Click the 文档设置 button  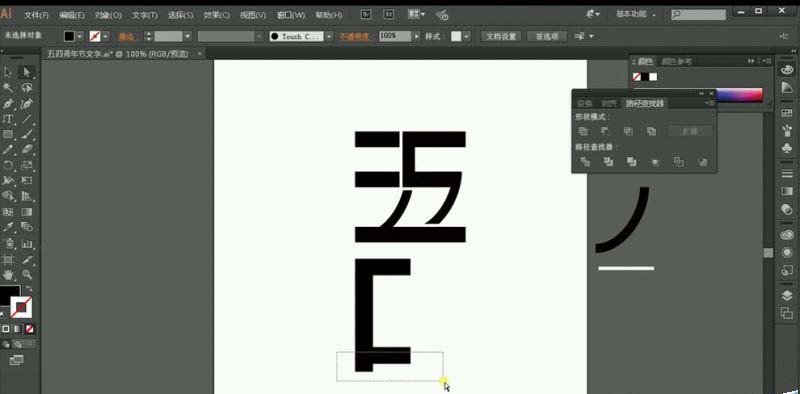coord(501,36)
